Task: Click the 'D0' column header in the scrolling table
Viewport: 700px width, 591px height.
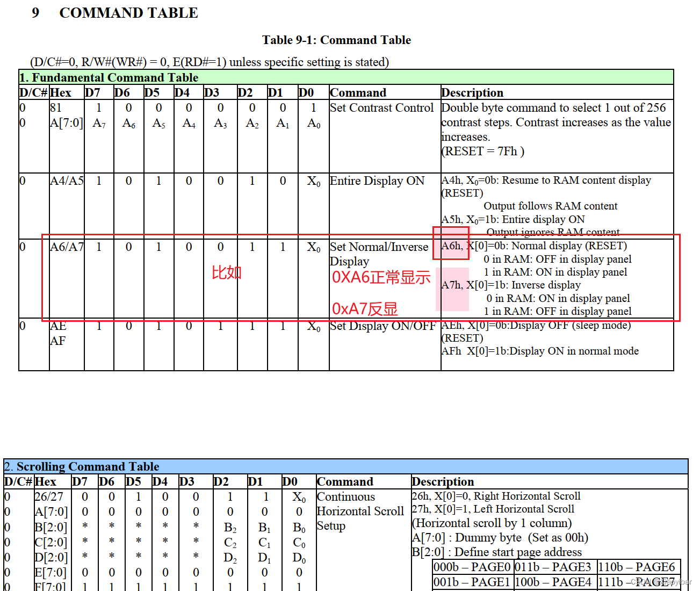Action: 290,482
